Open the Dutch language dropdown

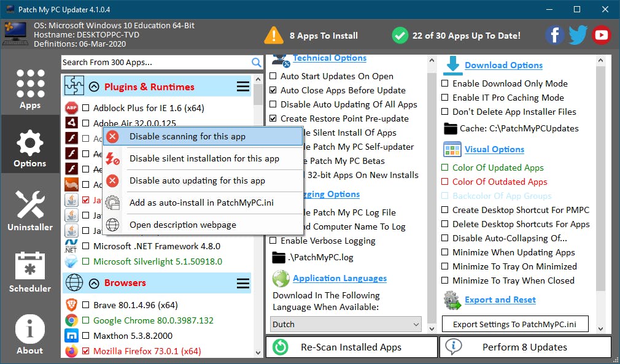pos(346,325)
